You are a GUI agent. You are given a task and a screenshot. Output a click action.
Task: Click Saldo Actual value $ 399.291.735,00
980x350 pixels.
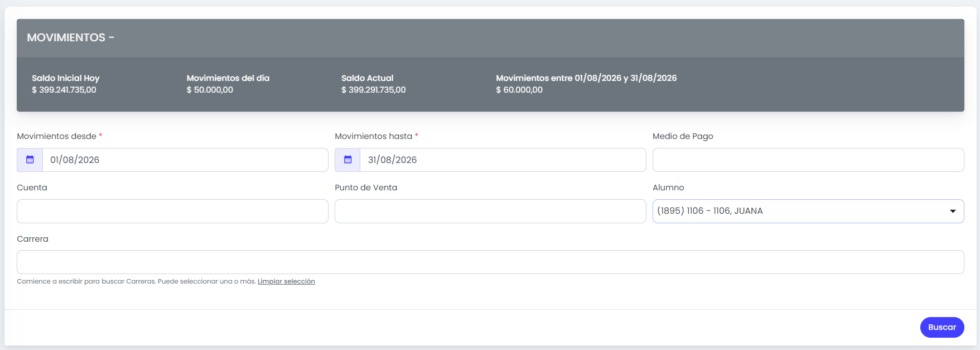374,90
